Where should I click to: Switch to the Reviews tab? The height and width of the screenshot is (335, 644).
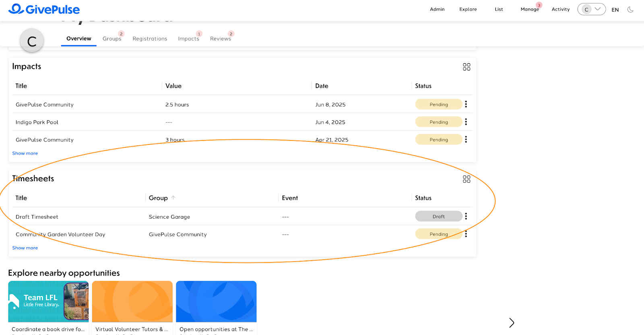click(221, 39)
